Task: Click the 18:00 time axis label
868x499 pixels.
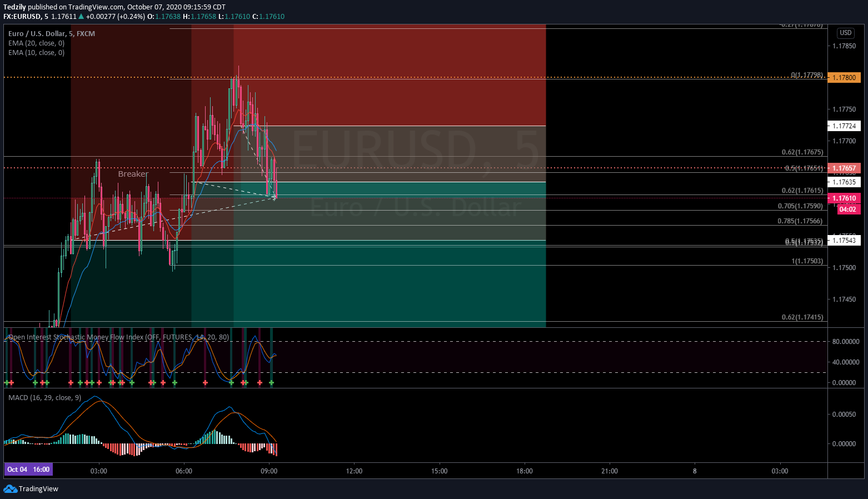Action: tap(524, 471)
